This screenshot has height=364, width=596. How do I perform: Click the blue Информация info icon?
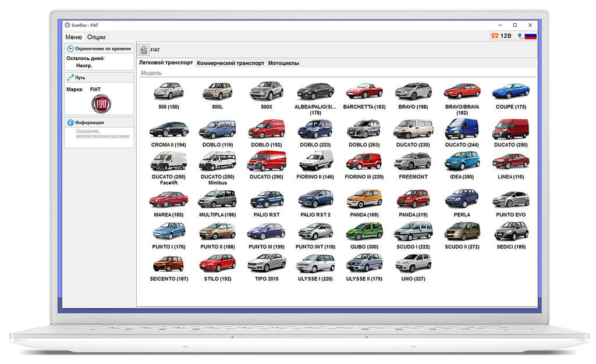tap(70, 123)
